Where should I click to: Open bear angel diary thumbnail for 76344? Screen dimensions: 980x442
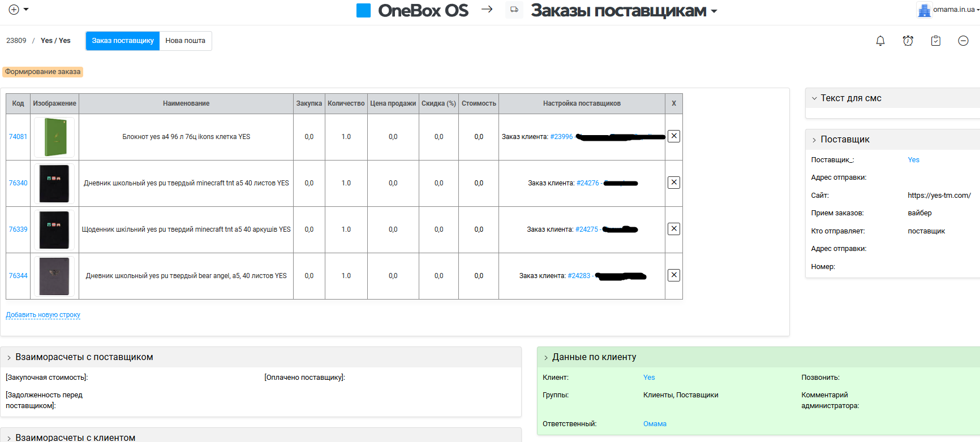[x=54, y=276]
